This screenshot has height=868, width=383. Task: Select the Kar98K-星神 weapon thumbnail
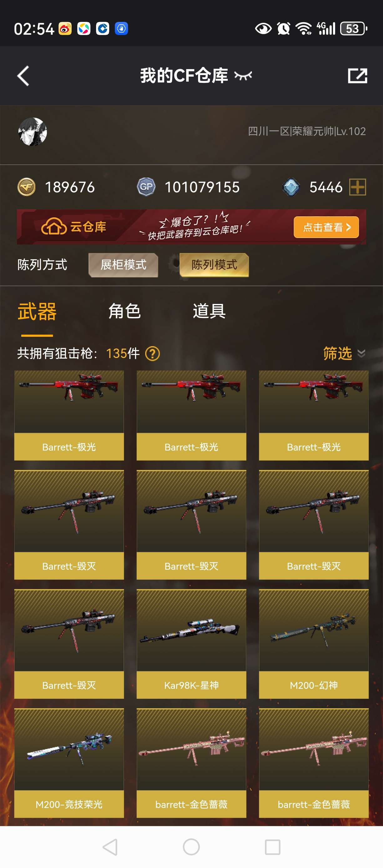[191, 630]
